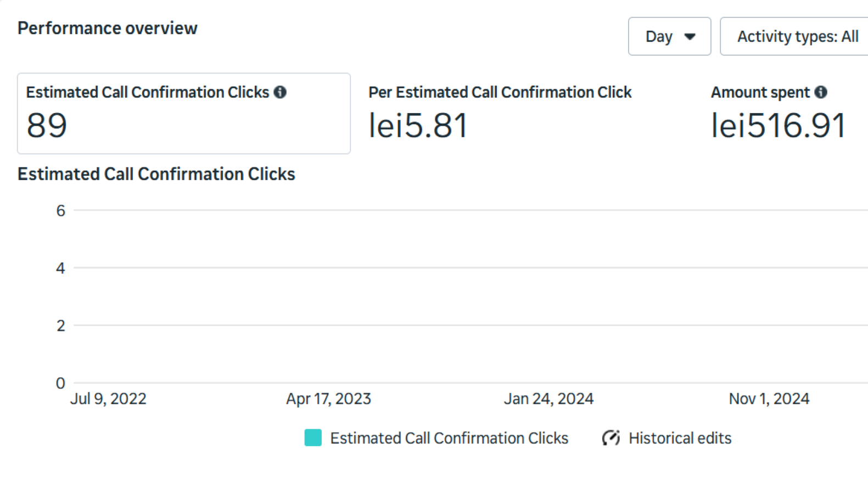Click the Jul 9, 2022 axis date
This screenshot has width=868, height=488.
pos(108,399)
